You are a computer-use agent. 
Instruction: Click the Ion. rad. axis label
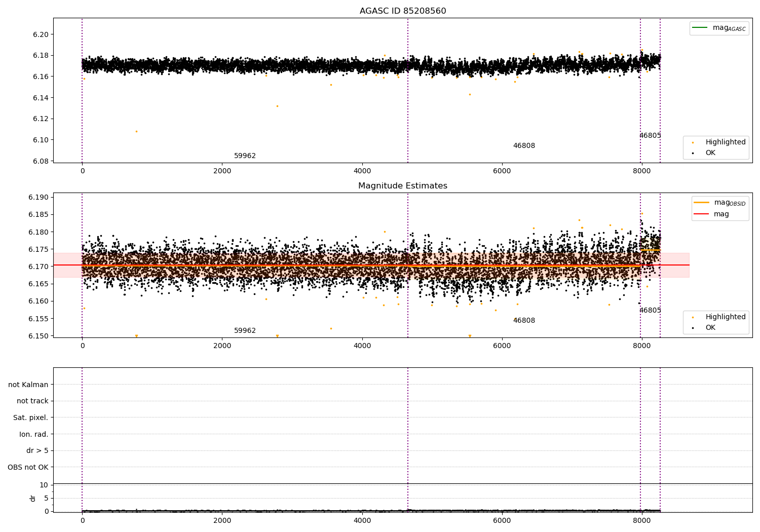(34, 434)
